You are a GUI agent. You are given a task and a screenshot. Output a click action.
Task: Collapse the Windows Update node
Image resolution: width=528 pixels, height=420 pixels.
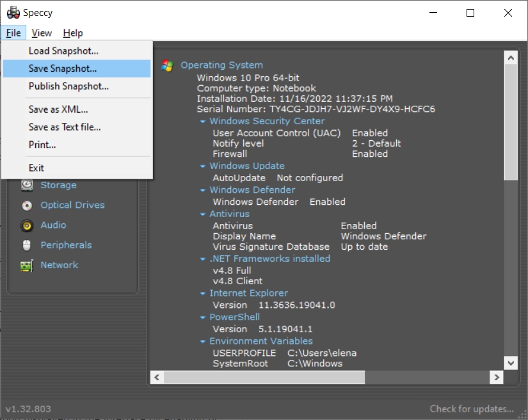coord(202,166)
